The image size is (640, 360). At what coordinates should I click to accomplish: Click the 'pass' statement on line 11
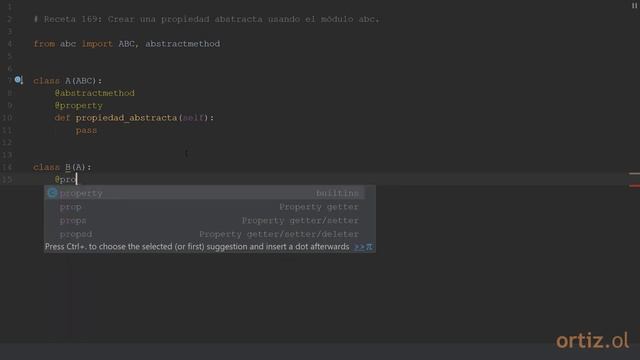pyautogui.click(x=86, y=130)
